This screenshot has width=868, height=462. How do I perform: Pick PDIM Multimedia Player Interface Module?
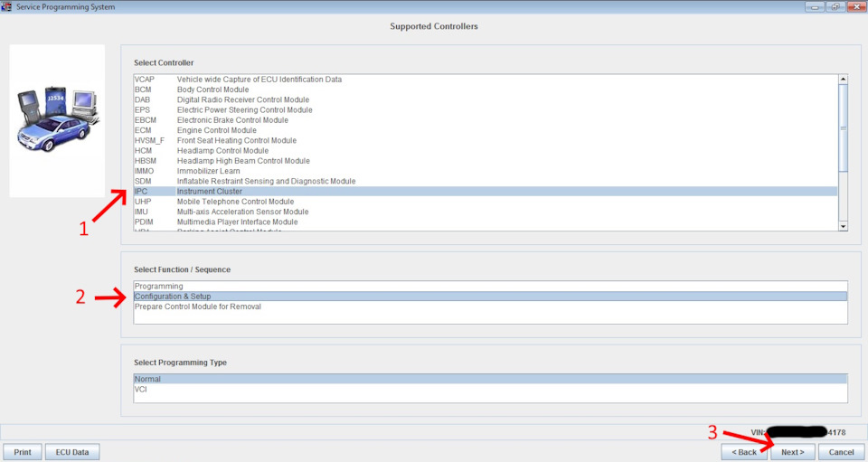(x=486, y=222)
